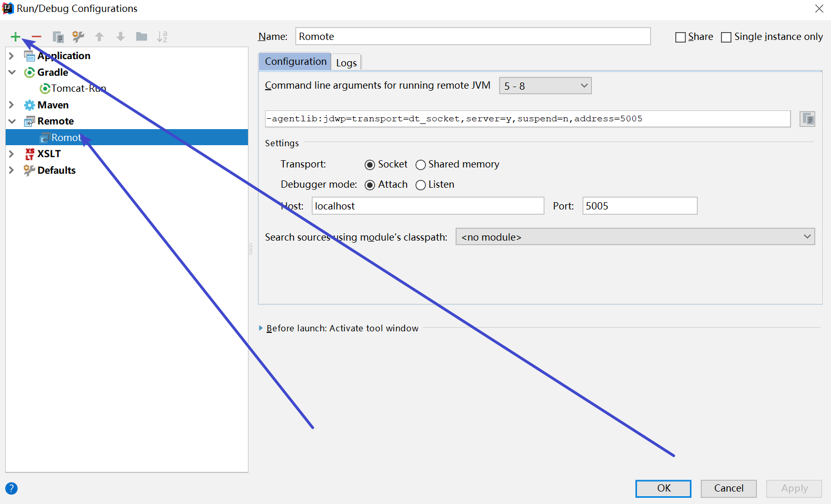Screen dimensions: 831x504
Task: Add a new configuration with plus icon
Action: 16,37
